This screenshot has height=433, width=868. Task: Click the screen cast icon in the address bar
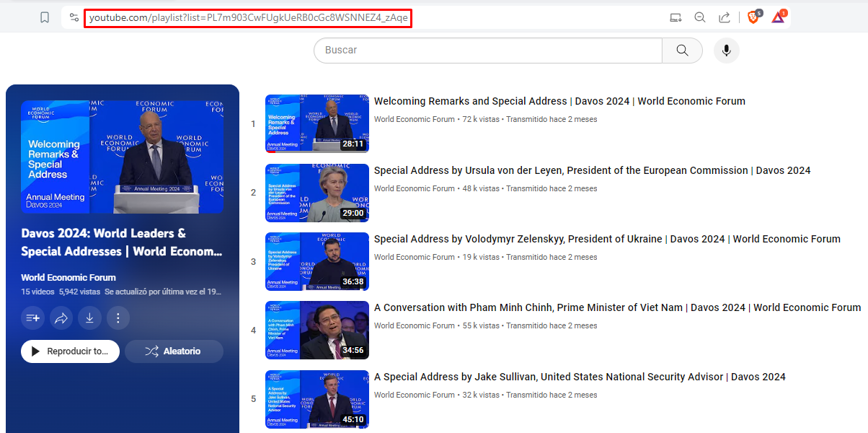click(x=676, y=18)
